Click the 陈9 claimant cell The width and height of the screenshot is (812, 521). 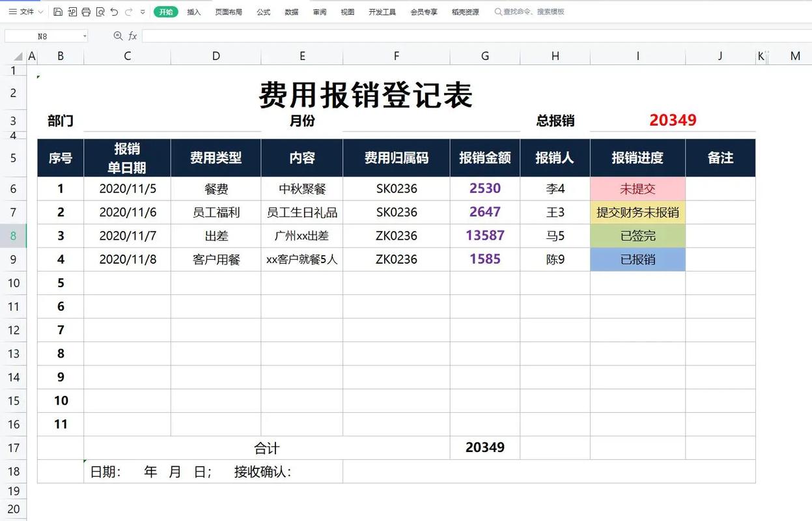coord(555,259)
